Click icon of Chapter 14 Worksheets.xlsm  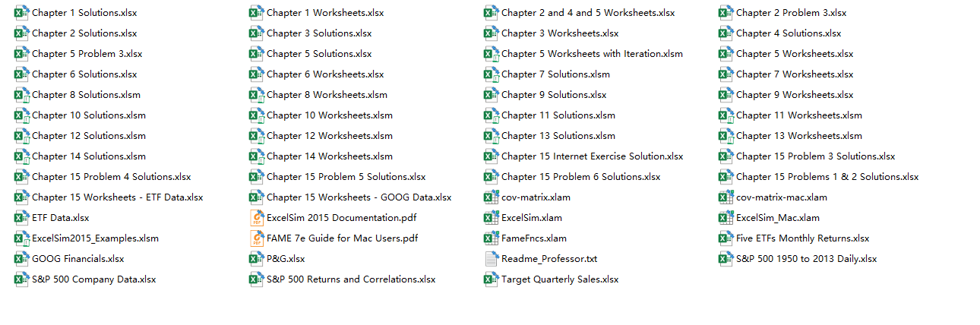point(256,156)
